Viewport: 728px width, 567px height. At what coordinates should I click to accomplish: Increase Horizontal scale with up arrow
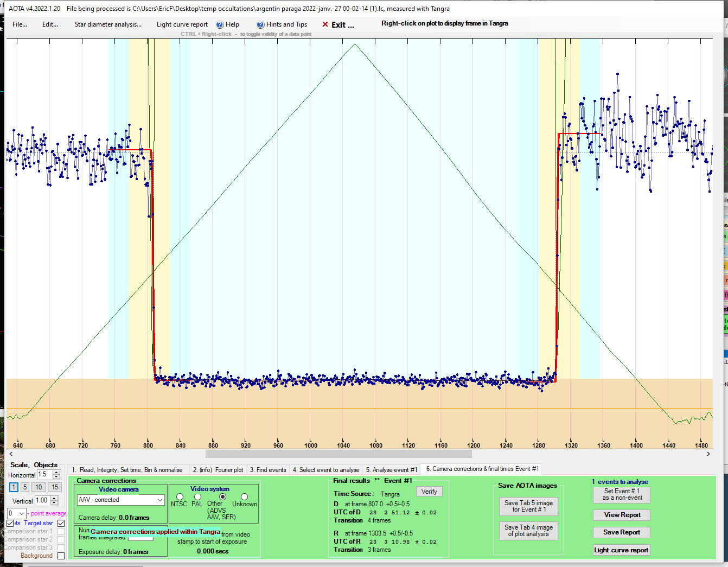pos(56,473)
